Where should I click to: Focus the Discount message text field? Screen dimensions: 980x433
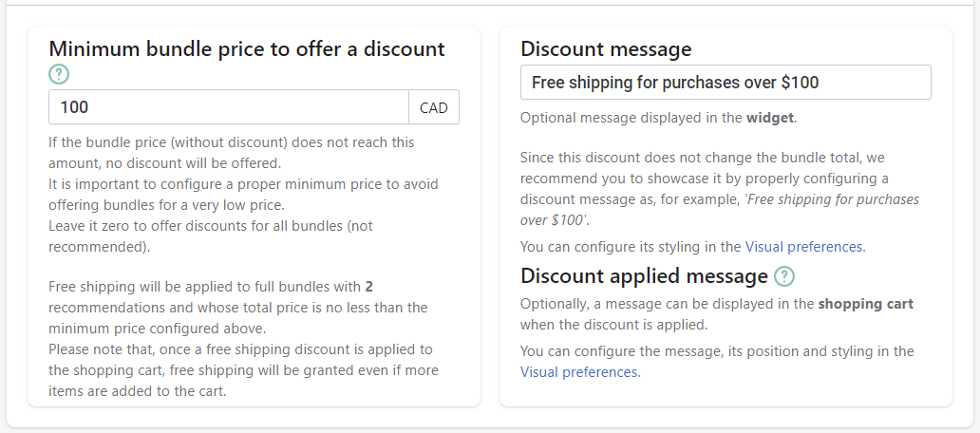click(726, 83)
